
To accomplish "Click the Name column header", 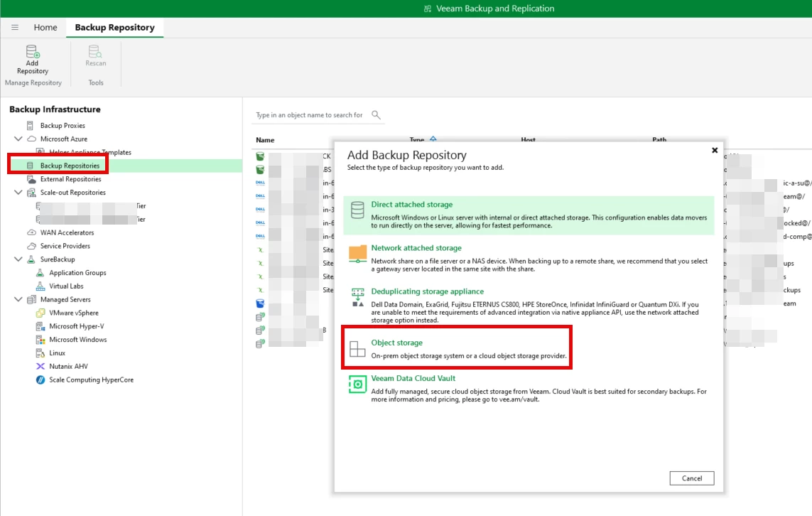I will [265, 140].
